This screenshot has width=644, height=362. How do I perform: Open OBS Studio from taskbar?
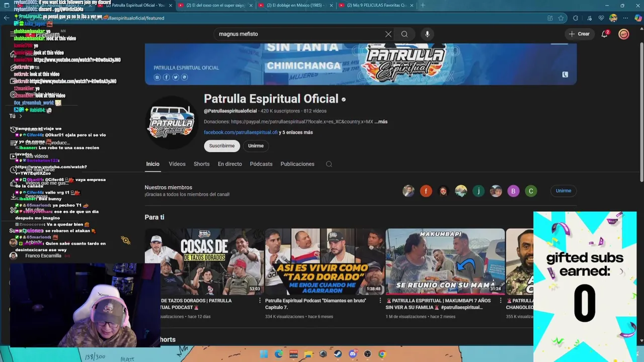click(x=367, y=354)
